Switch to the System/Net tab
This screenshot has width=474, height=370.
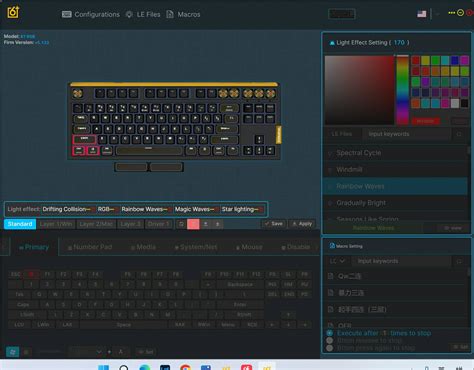(196, 247)
